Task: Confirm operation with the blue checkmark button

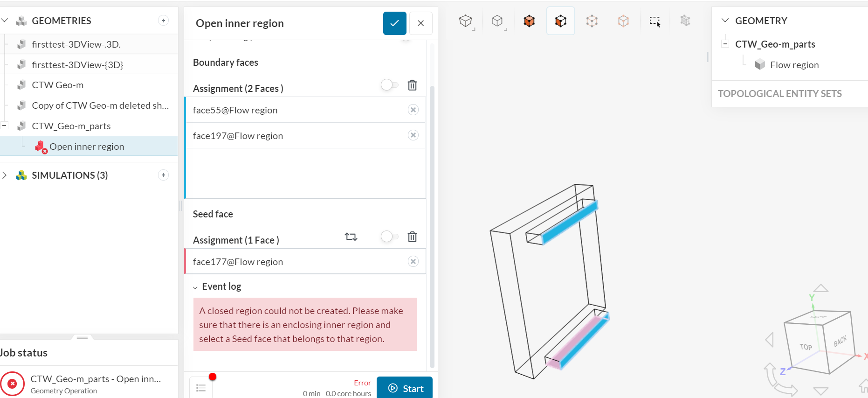Action: 395,23
